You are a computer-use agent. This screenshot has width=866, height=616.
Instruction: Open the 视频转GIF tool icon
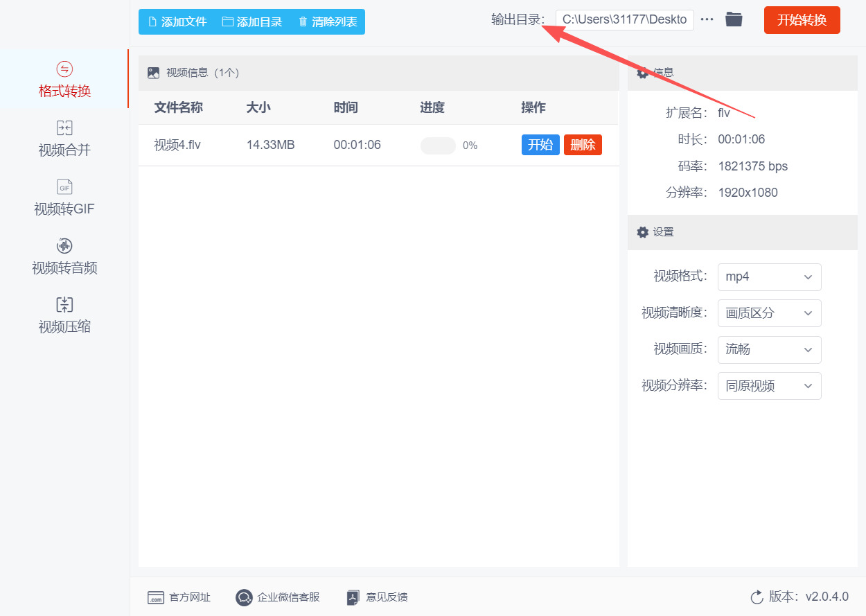click(64, 187)
